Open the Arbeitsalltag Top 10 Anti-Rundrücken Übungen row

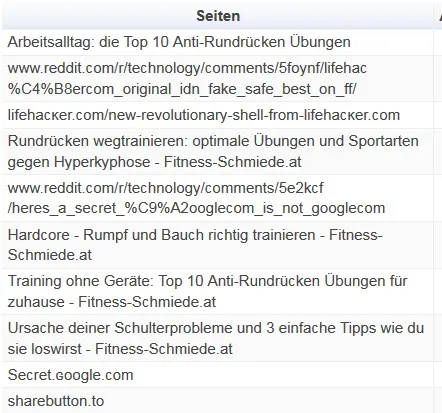click(x=218, y=42)
